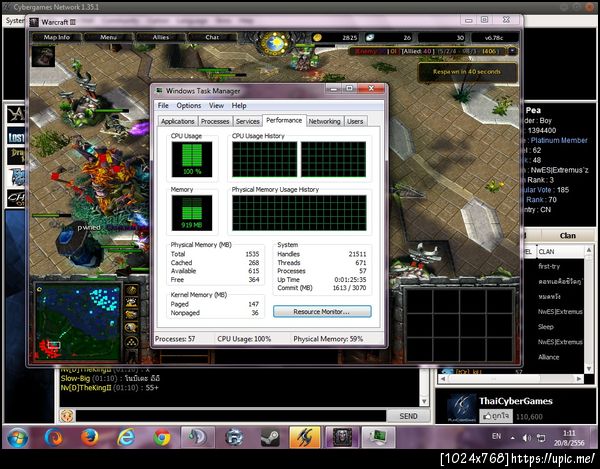Click the clan list scroll down arrow
The width and height of the screenshot is (600, 469).
[589, 368]
